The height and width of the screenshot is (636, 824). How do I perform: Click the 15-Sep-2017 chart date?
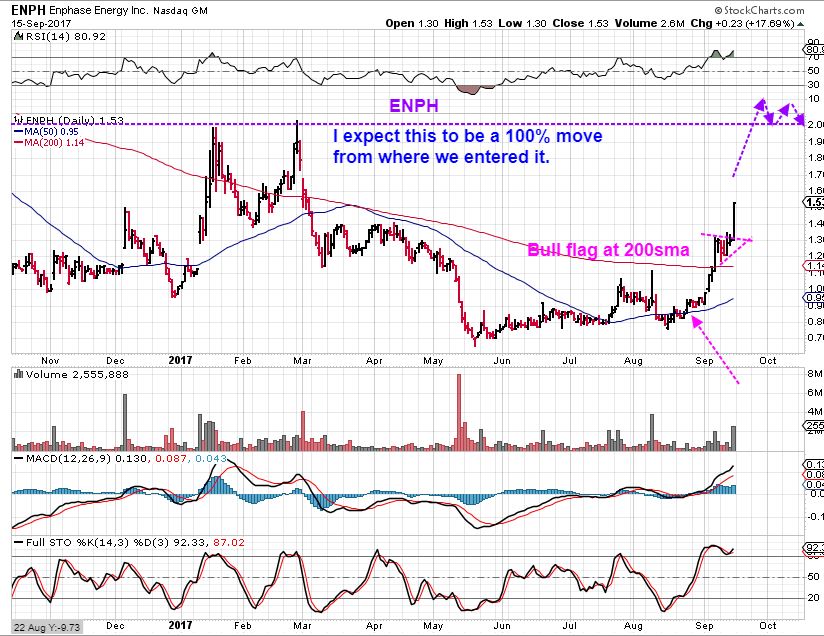41,24
